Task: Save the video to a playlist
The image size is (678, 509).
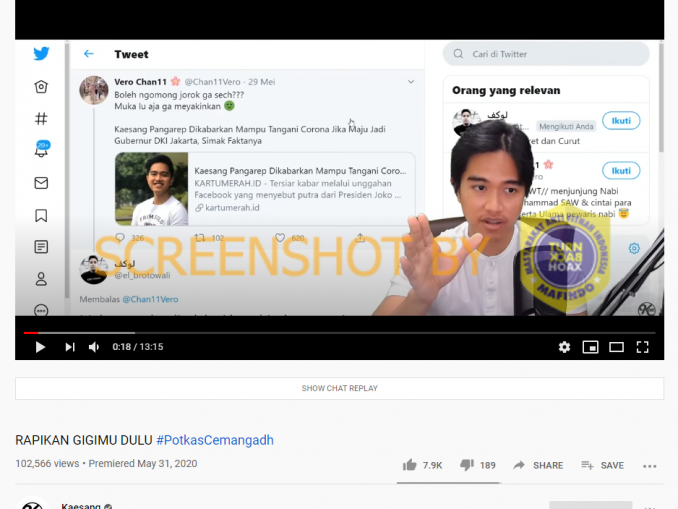Action: coord(602,465)
